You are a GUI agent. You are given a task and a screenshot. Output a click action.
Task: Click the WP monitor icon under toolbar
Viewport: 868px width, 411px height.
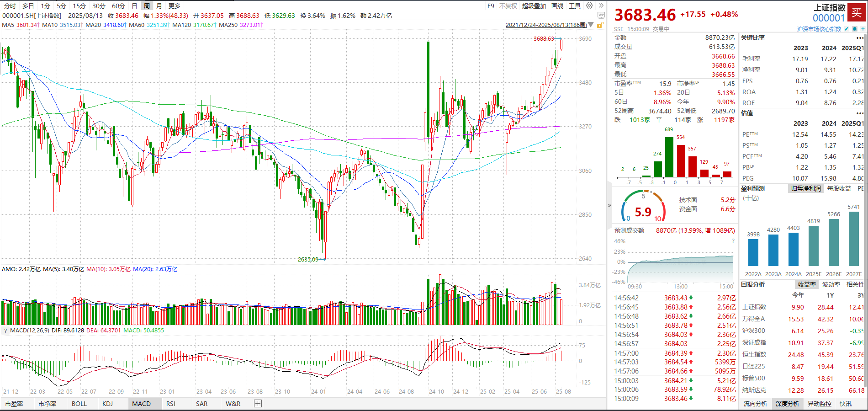(601, 15)
